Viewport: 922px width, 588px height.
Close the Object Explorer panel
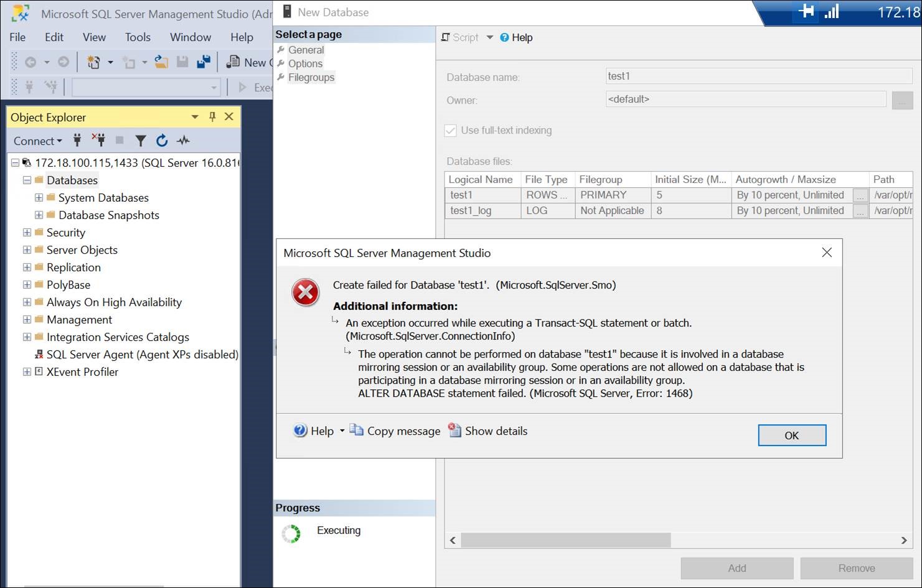coord(229,116)
